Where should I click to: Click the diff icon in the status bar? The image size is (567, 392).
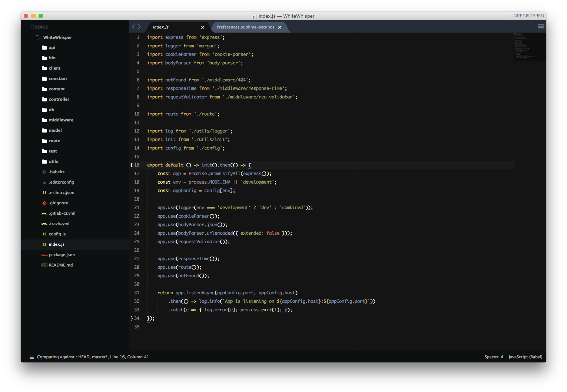32,356
